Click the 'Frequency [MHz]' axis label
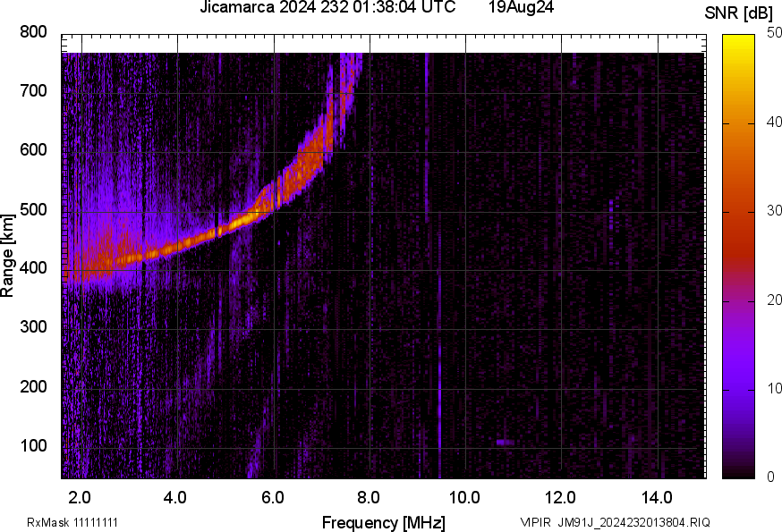 point(384,522)
